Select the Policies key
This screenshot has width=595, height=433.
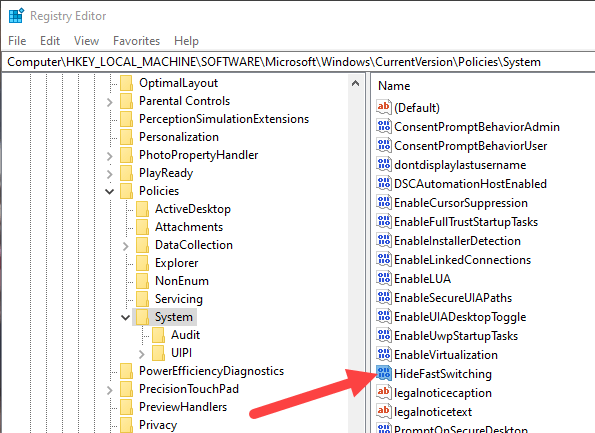tap(159, 191)
